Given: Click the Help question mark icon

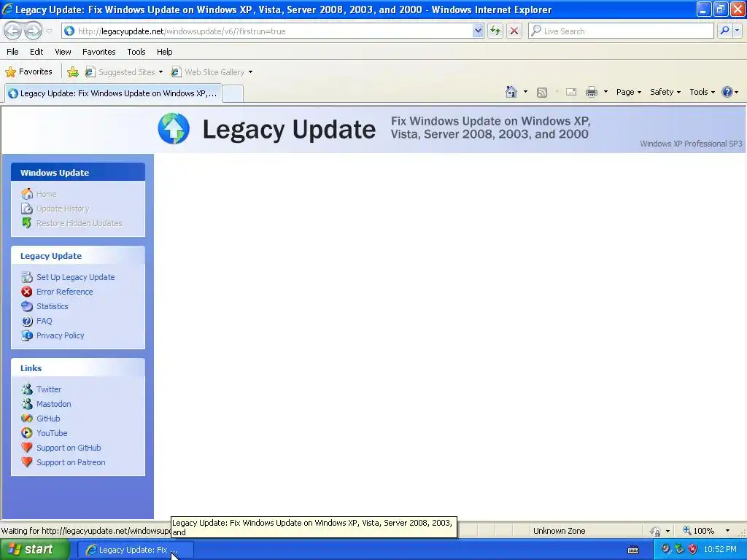Looking at the screenshot, I should tap(727, 92).
